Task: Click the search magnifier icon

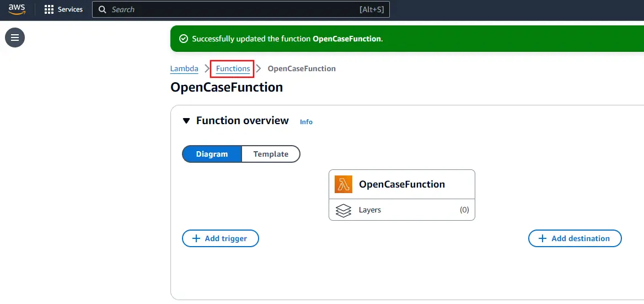Action: [103, 9]
